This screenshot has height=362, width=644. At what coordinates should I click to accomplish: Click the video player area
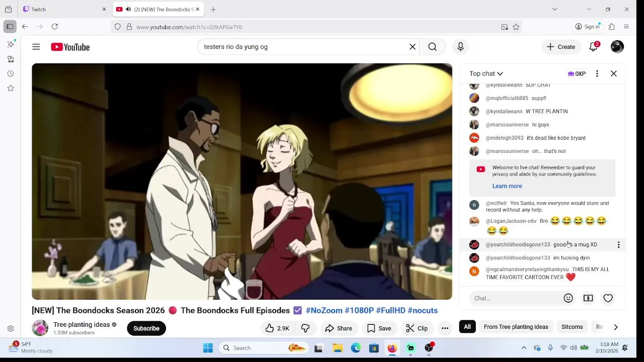pos(242,182)
